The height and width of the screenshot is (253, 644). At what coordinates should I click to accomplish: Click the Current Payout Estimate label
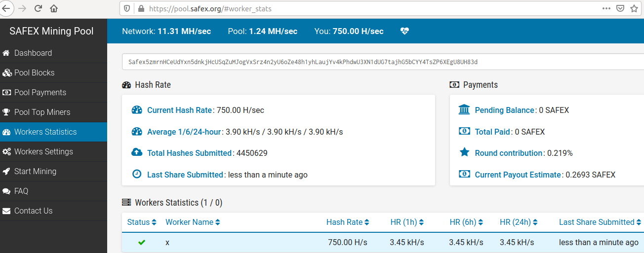[518, 175]
